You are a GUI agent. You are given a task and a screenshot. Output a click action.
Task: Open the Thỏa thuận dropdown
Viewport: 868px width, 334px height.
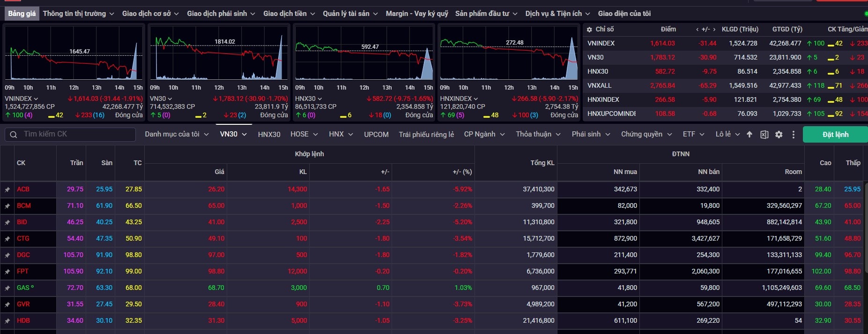[x=538, y=134]
